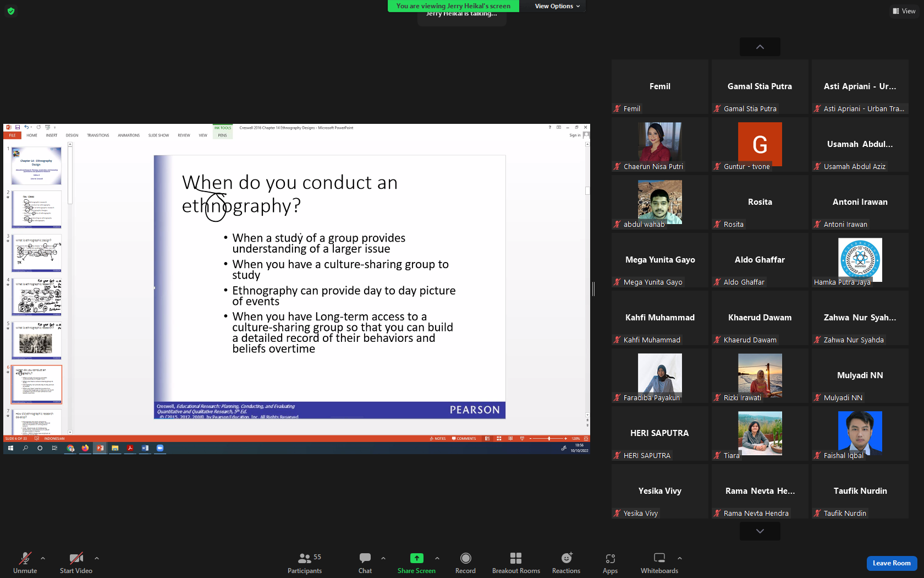Open File Explorer from the taskbar
924x578 pixels.
tap(115, 448)
